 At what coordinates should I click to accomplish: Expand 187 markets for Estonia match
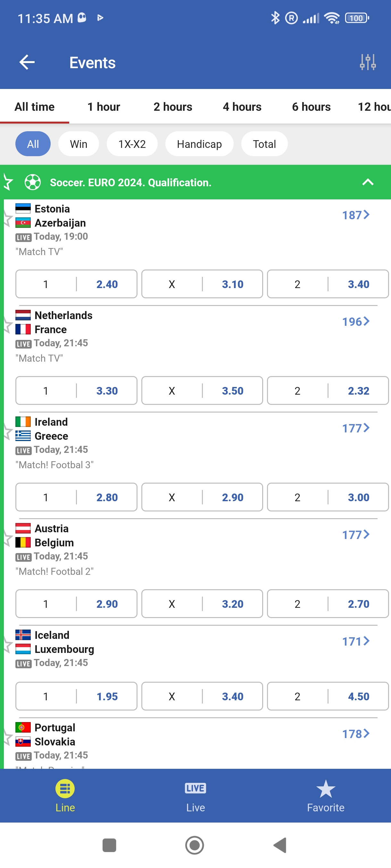[x=355, y=215]
